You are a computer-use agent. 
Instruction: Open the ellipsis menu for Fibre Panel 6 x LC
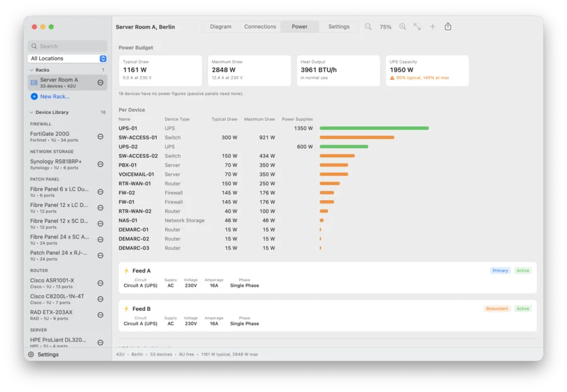101,192
